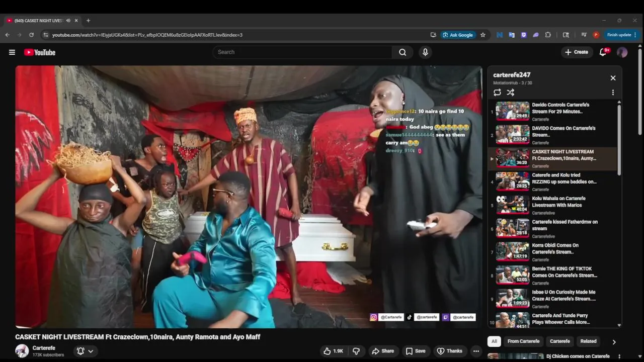Select the Carterefe filter chip

[x=559, y=341]
